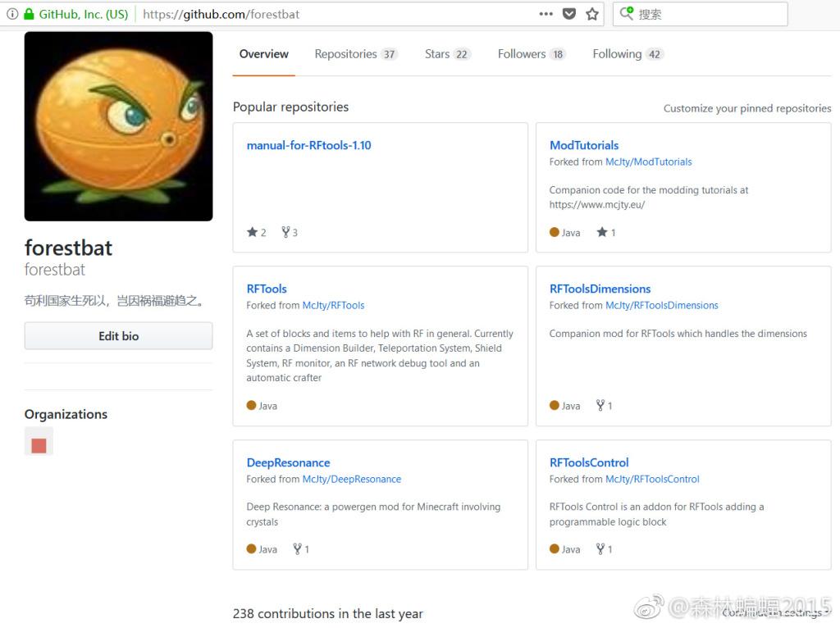Click the green padlock security icon

click(x=29, y=14)
